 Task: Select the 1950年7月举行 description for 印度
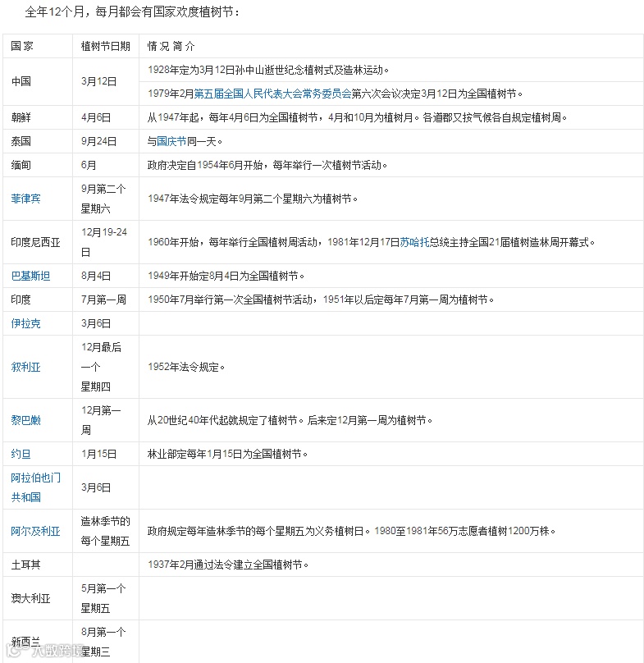(321, 299)
